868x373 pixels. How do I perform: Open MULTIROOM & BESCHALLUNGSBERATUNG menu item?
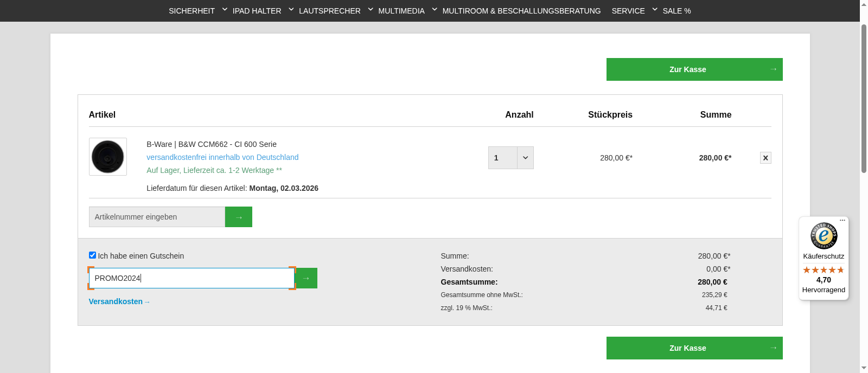point(521,11)
